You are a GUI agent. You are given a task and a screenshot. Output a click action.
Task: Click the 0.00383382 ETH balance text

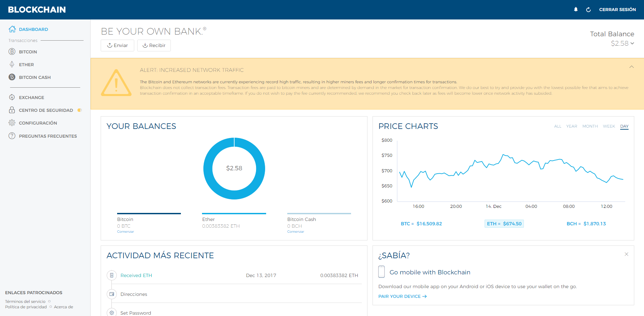pyautogui.click(x=221, y=226)
